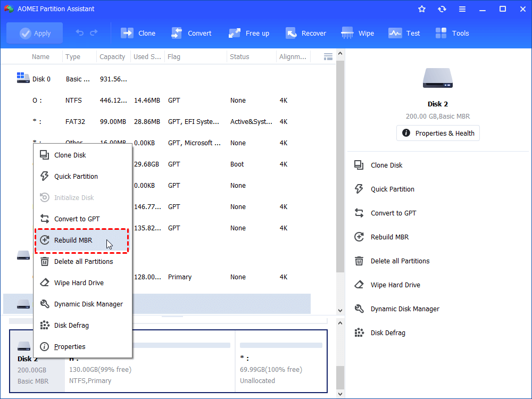Sort by the Status column header

239,57
